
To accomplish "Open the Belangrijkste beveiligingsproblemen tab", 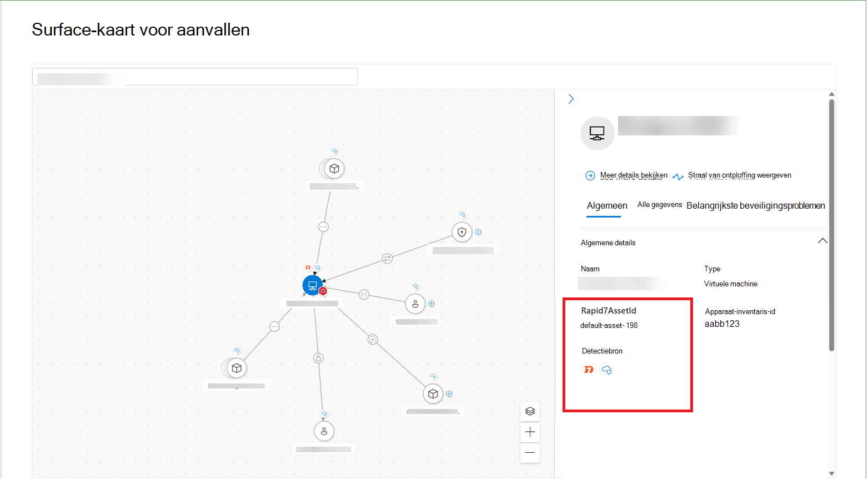I will coord(755,205).
